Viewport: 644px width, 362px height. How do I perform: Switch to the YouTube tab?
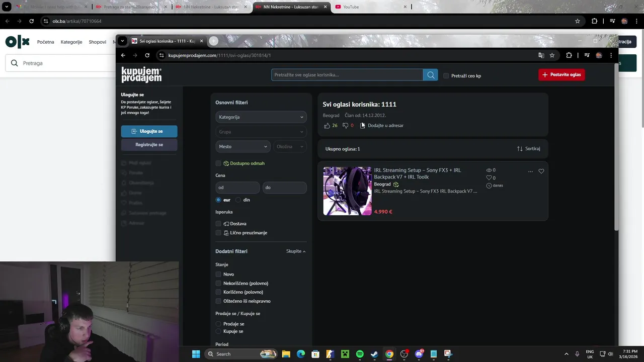pyautogui.click(x=371, y=7)
